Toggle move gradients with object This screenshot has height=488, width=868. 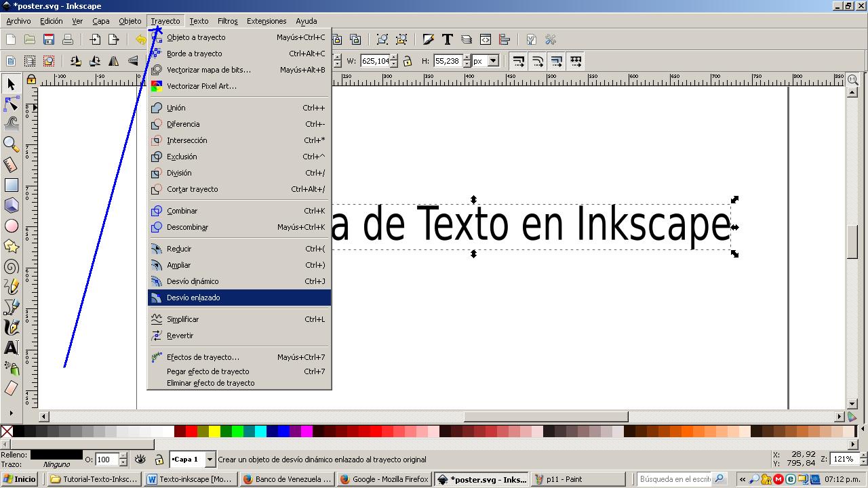click(556, 61)
